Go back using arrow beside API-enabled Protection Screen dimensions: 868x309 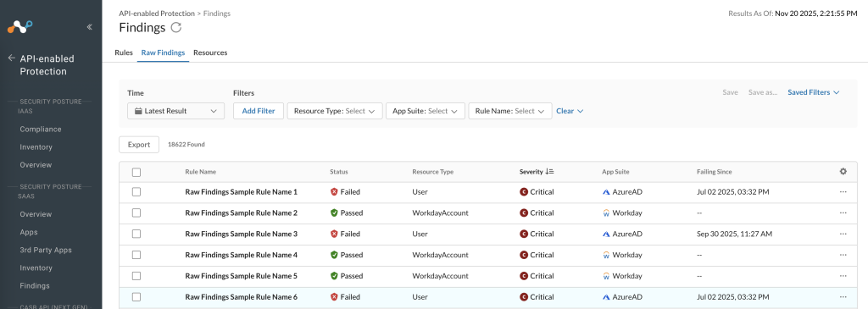pos(11,58)
